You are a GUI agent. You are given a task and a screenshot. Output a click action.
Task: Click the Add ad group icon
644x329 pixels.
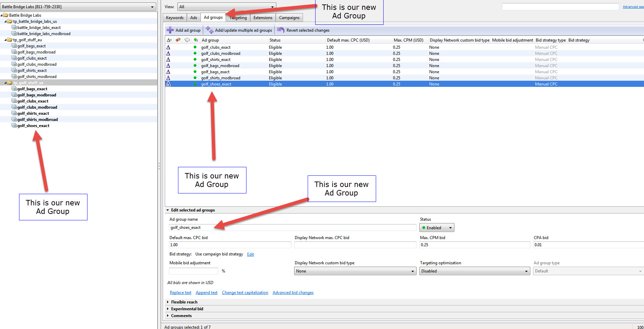(x=170, y=30)
